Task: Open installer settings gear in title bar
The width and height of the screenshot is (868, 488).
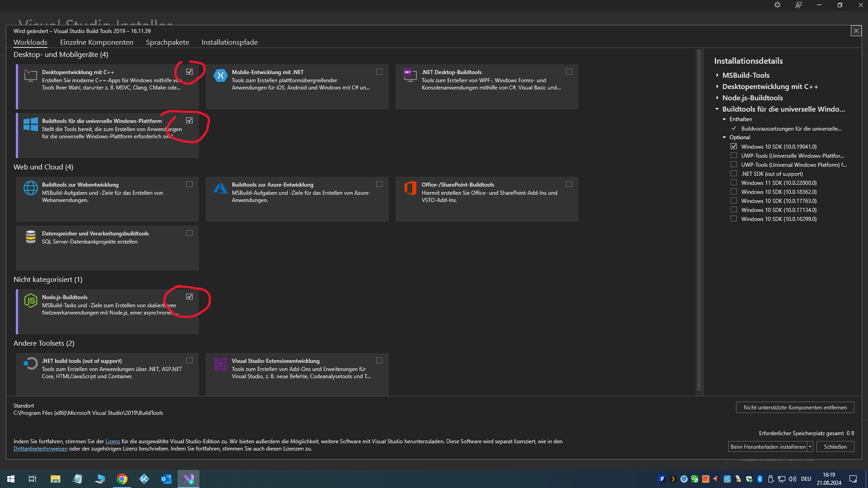Action: point(777,5)
